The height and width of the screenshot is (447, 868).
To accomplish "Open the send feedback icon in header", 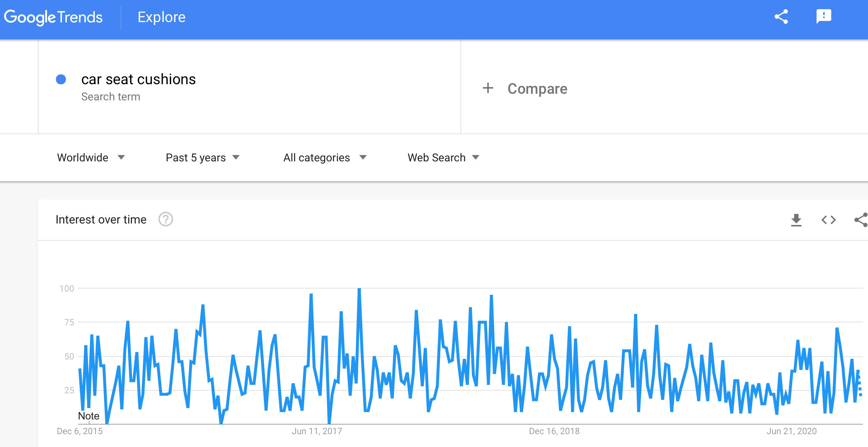I will tap(824, 17).
